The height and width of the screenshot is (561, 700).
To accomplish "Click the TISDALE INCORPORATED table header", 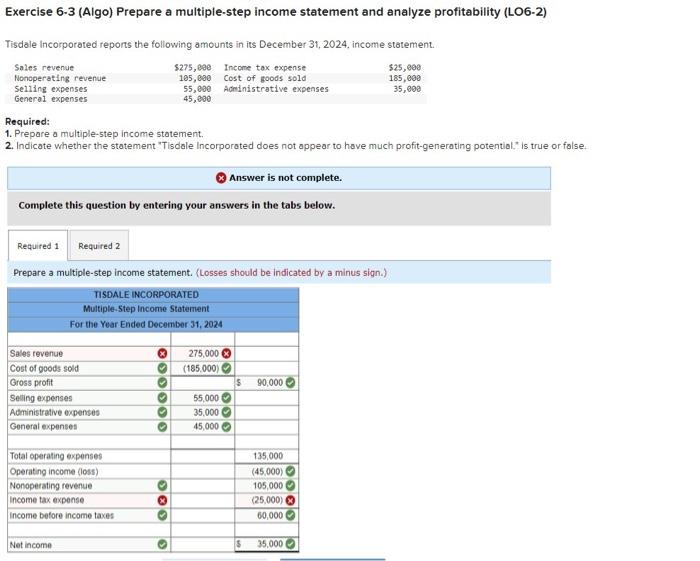I will [x=153, y=295].
